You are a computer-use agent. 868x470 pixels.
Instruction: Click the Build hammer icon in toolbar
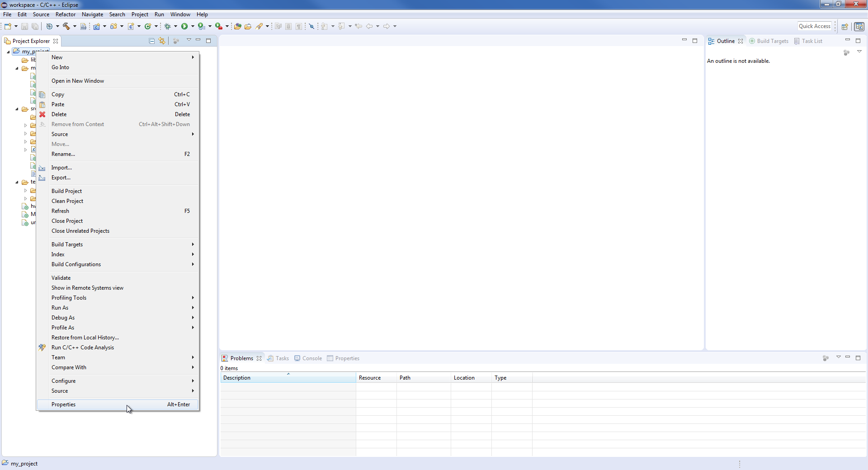pyautogui.click(x=66, y=26)
